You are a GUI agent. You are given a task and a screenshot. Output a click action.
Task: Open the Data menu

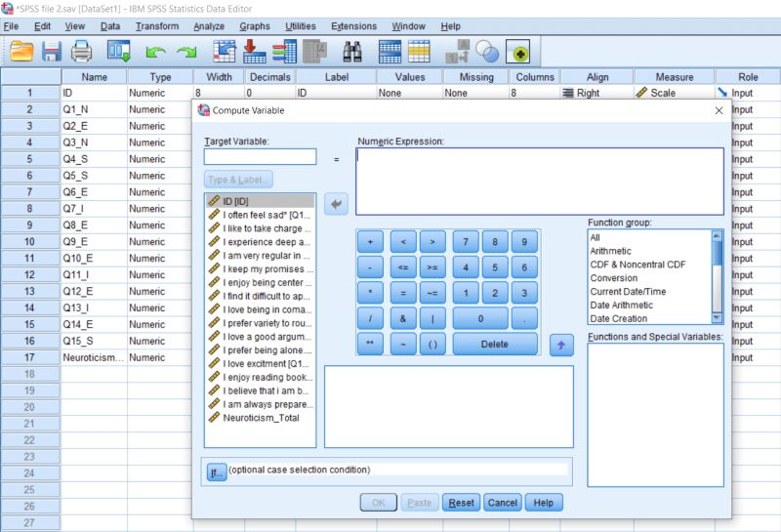(x=110, y=26)
